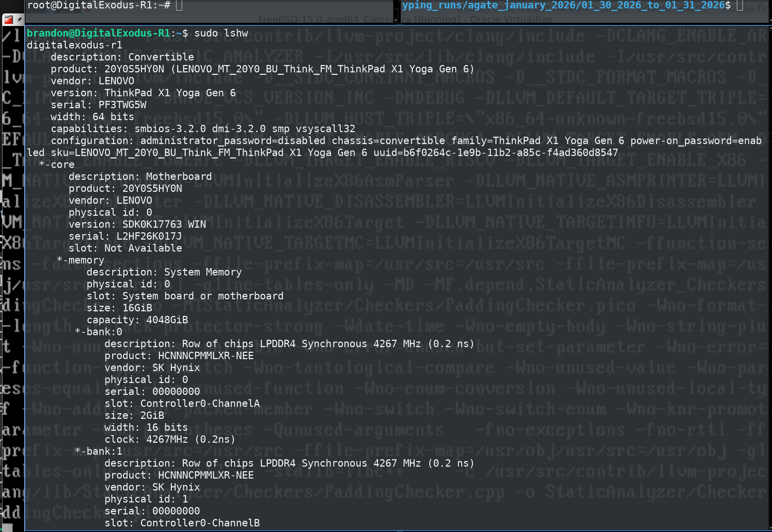Click the '*-memory' node line
The height and width of the screenshot is (532, 772).
pyautogui.click(x=81, y=260)
